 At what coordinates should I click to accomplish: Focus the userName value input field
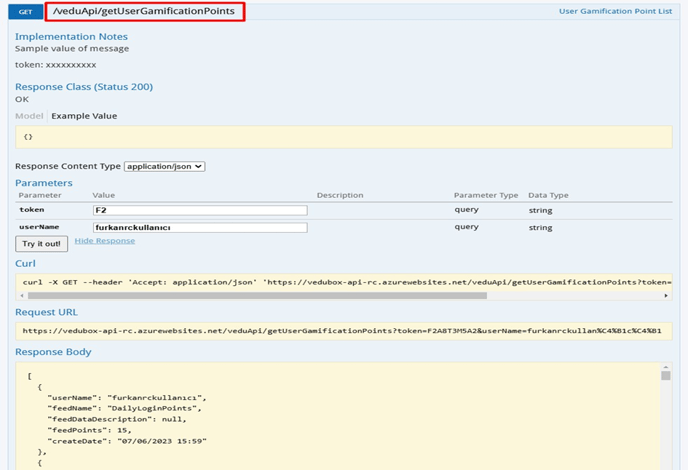[x=199, y=228]
